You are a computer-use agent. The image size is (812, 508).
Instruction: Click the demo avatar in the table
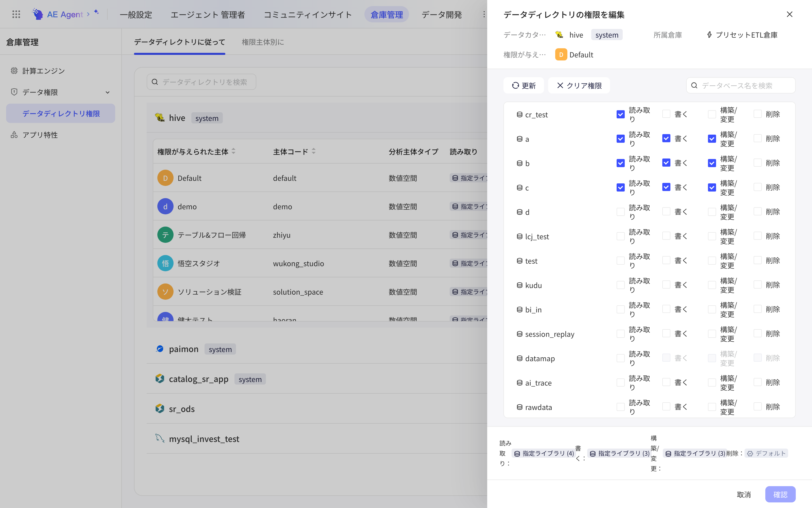click(165, 206)
